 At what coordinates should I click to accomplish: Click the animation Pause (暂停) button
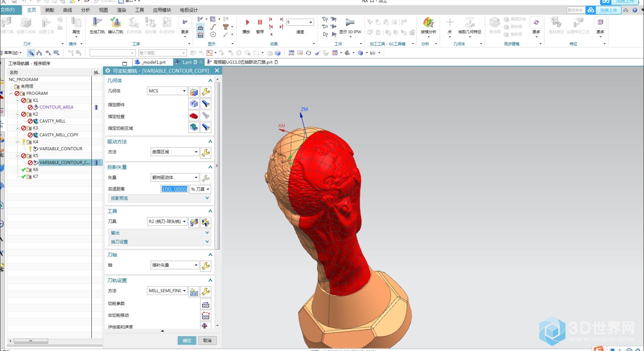click(x=260, y=22)
